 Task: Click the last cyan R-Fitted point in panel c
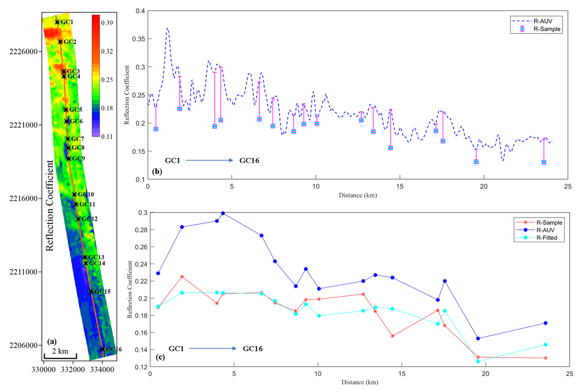tap(545, 345)
